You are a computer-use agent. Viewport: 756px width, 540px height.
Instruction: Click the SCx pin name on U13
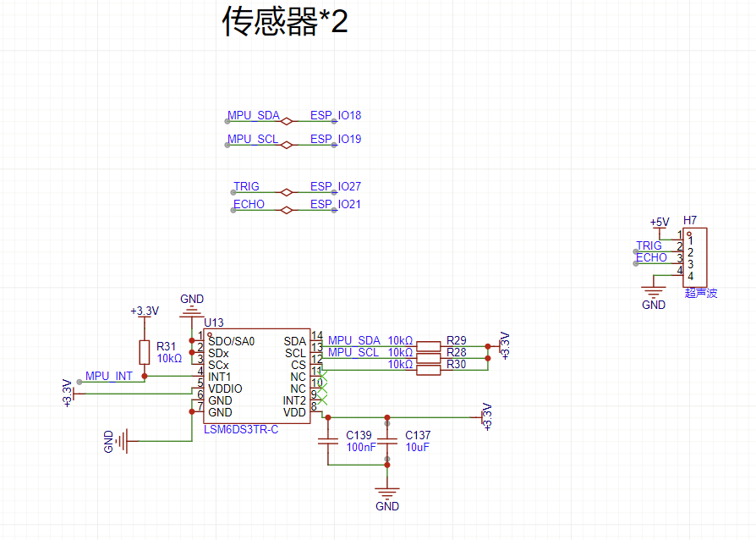(x=218, y=365)
